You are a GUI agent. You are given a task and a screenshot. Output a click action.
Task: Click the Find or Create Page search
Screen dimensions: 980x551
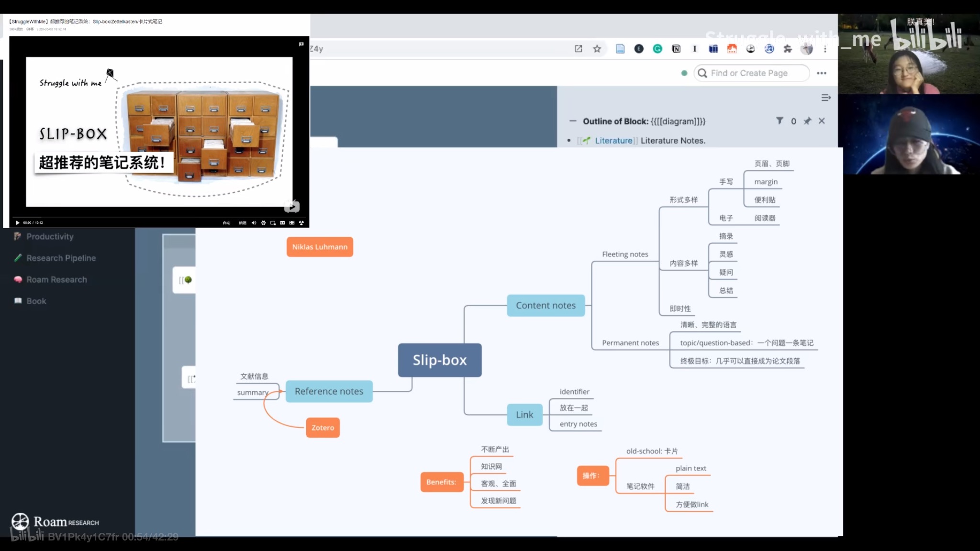coord(752,73)
